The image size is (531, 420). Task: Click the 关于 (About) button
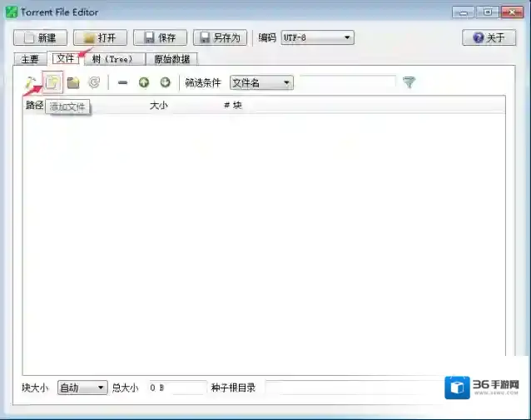[x=489, y=37]
